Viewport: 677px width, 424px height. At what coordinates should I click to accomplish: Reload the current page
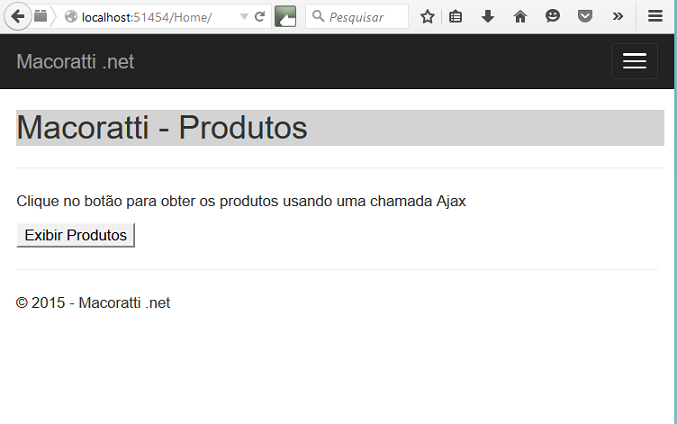point(260,17)
